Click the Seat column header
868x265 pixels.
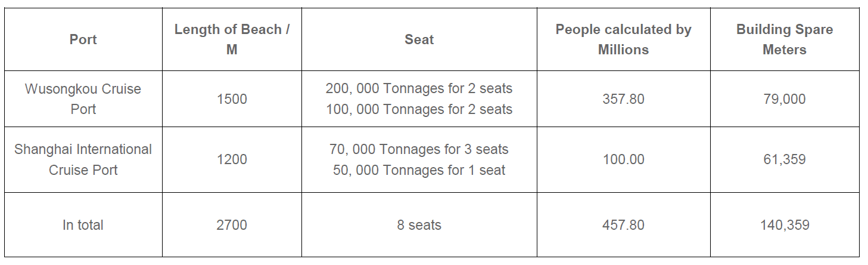pos(419,39)
